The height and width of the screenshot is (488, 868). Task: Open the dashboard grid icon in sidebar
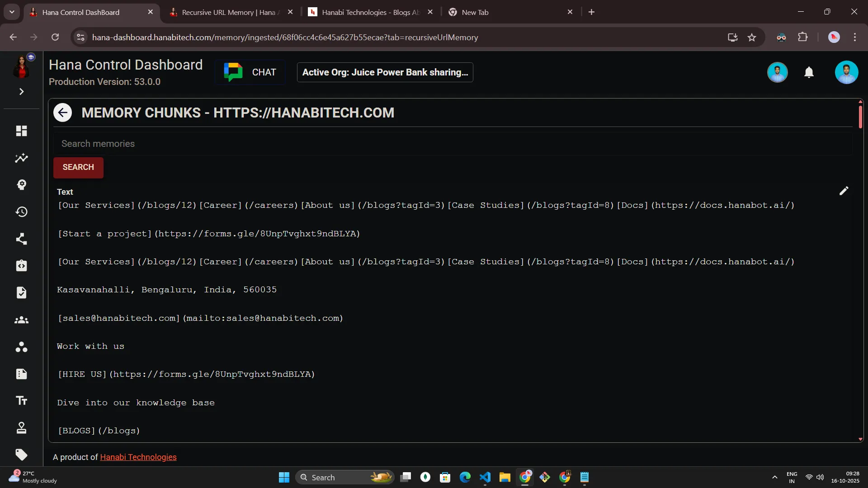[21, 131]
